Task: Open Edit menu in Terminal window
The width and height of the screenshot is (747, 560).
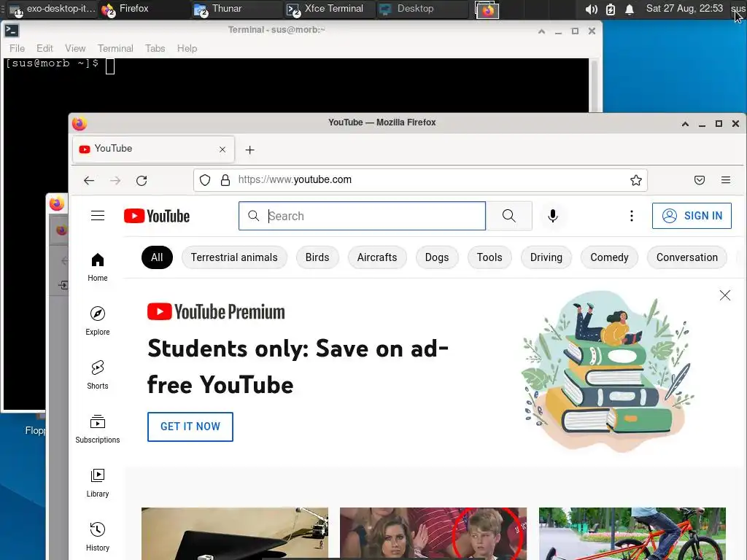Action: (x=44, y=48)
